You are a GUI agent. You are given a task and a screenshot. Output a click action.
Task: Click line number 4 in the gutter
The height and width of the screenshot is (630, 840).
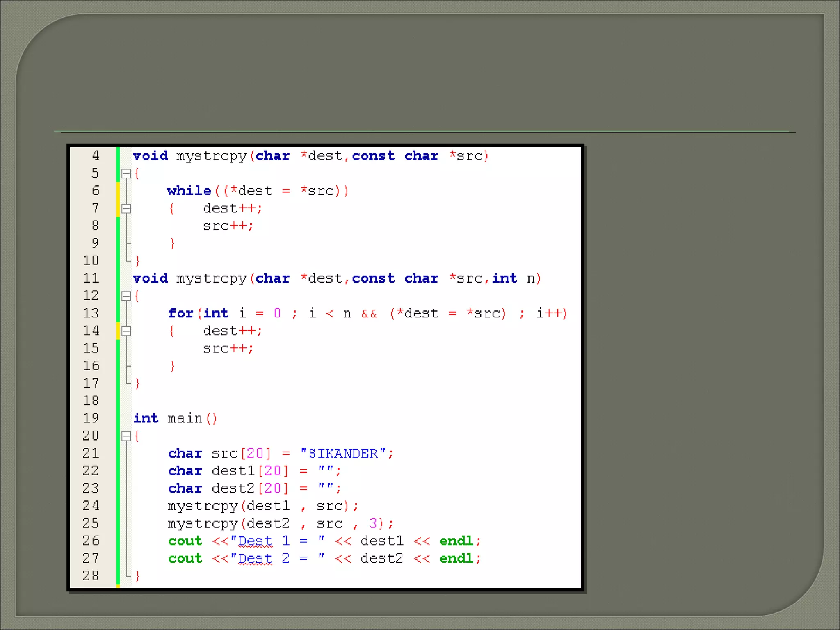coord(95,155)
